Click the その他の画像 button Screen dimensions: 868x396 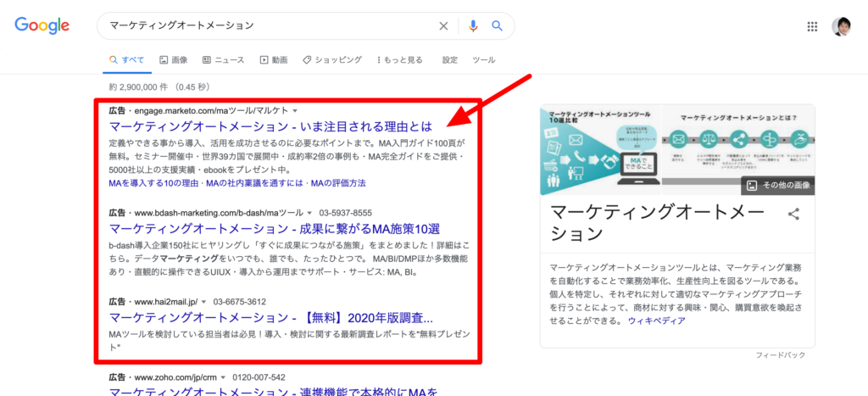(x=778, y=186)
